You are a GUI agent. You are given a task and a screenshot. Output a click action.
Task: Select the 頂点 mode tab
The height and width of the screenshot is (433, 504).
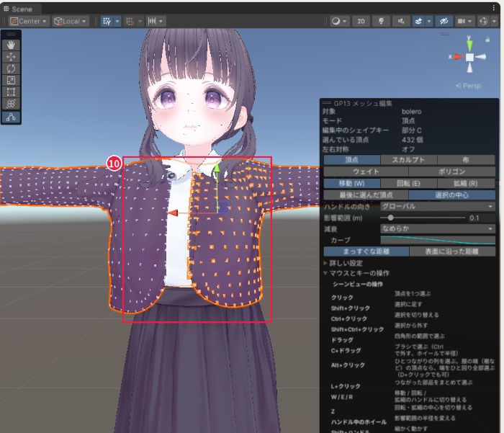pyautogui.click(x=351, y=160)
